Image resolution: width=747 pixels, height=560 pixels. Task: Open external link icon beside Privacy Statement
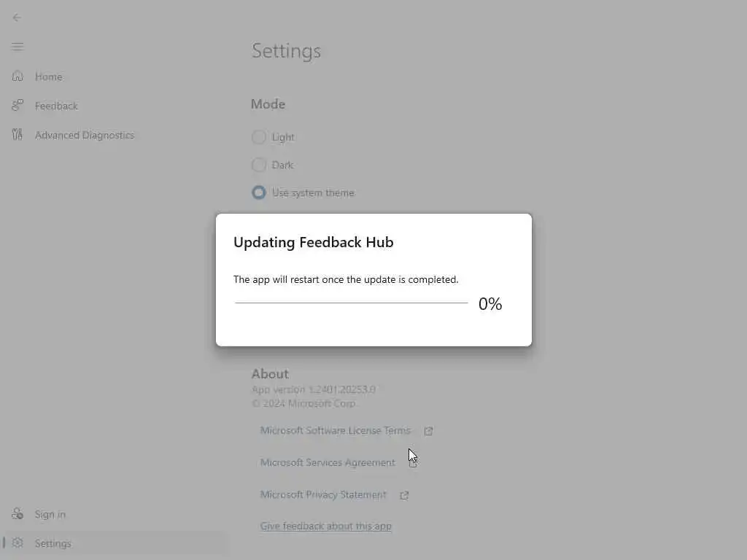coord(404,495)
